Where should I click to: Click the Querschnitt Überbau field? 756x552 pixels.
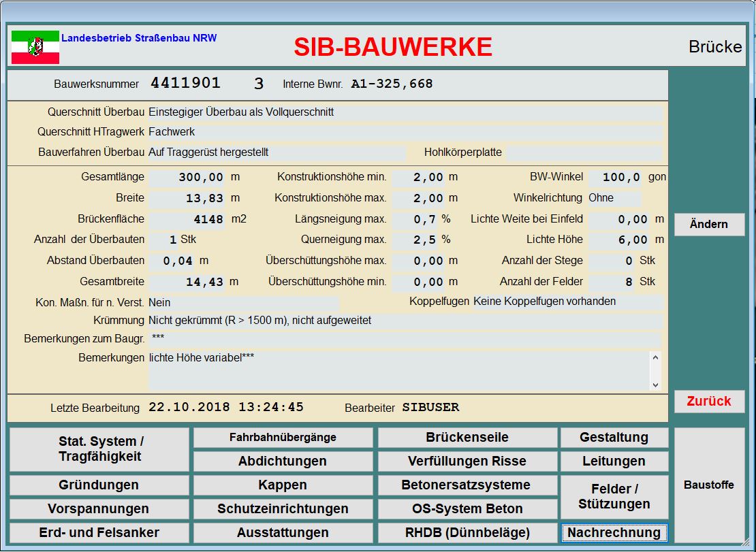tap(405, 113)
